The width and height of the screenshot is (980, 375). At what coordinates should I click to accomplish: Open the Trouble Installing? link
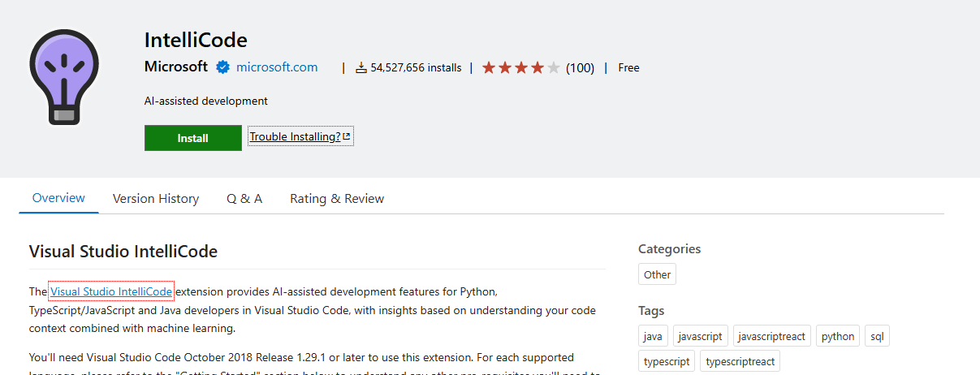(300, 136)
